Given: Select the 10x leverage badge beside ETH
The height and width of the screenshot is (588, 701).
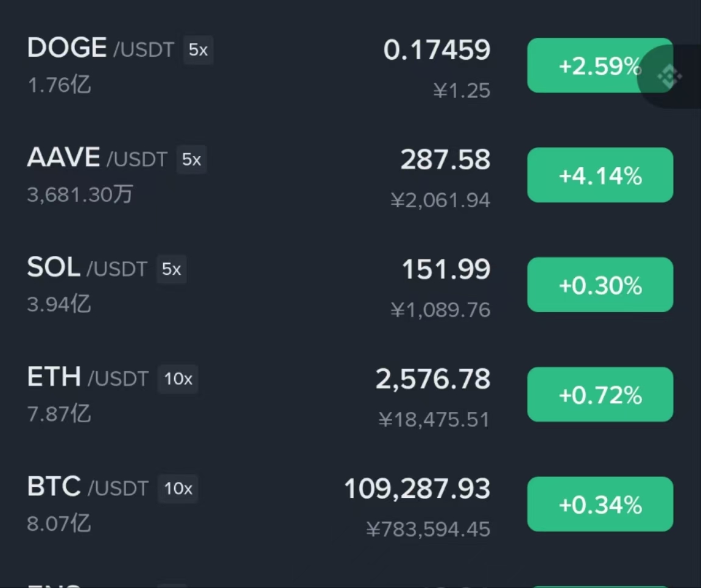Looking at the screenshot, I should [178, 379].
